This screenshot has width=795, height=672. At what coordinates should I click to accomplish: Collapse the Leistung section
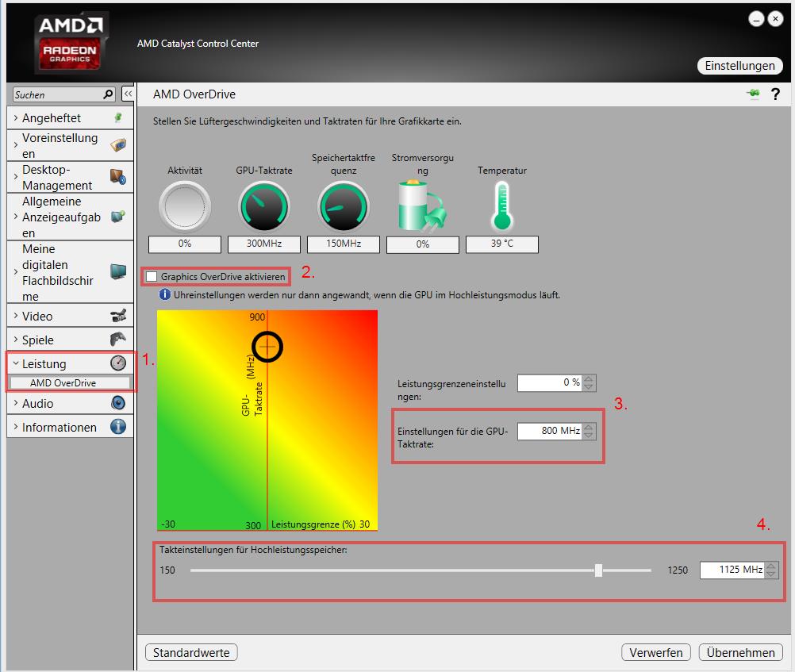click(x=16, y=363)
